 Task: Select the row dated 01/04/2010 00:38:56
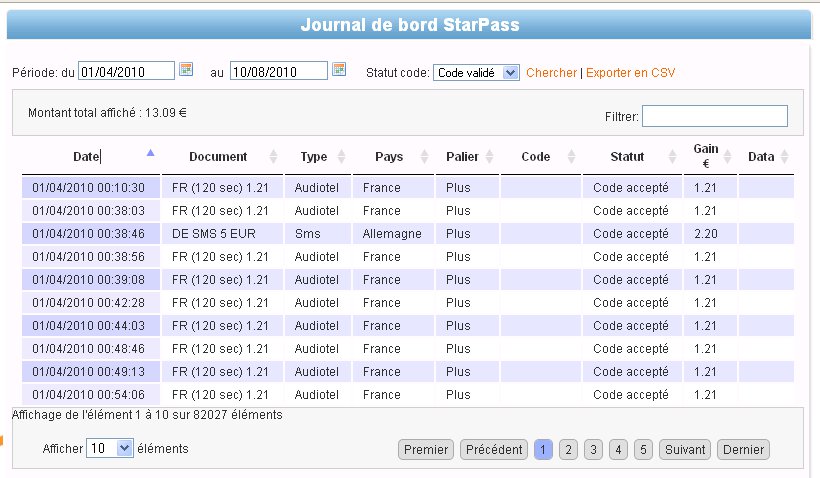pos(408,256)
